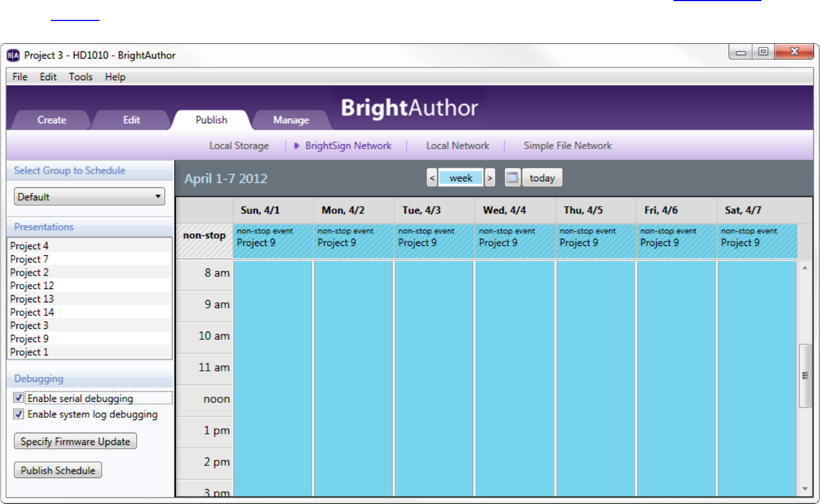Click the Specify Firmware Update button
This screenshot has width=820, height=504.
(75, 441)
